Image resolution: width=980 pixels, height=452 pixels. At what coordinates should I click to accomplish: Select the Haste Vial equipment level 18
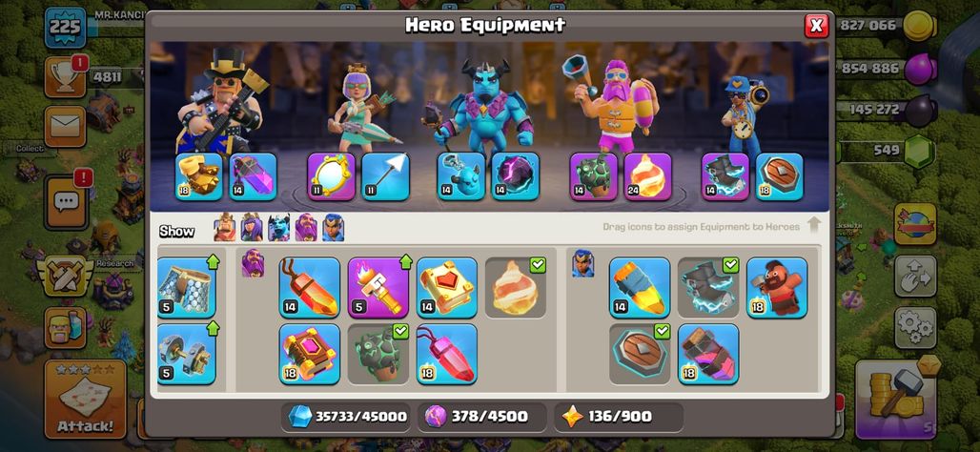(708, 353)
